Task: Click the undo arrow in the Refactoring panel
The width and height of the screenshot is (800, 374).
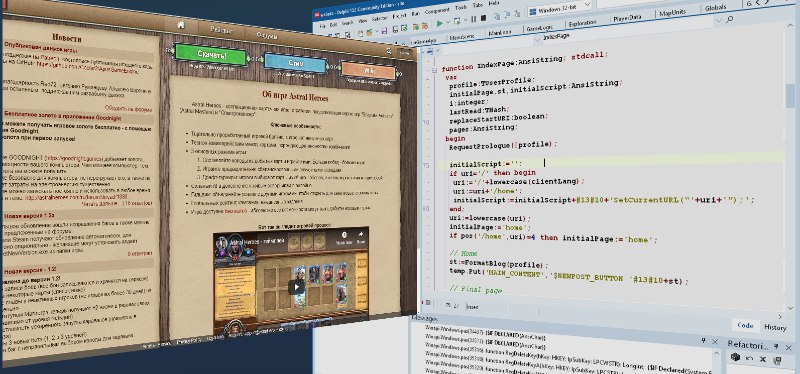Action: pos(749,358)
